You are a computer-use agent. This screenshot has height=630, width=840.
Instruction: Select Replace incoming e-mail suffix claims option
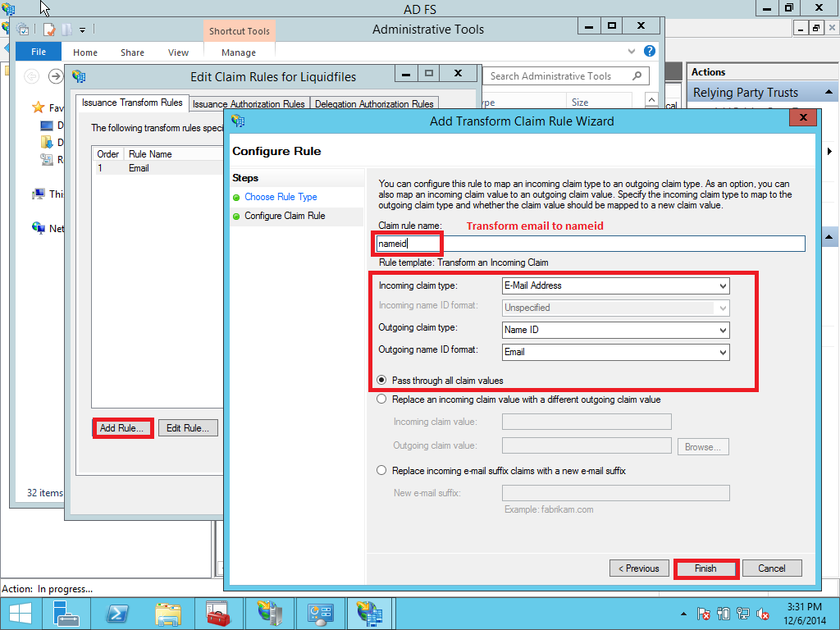[x=381, y=470]
